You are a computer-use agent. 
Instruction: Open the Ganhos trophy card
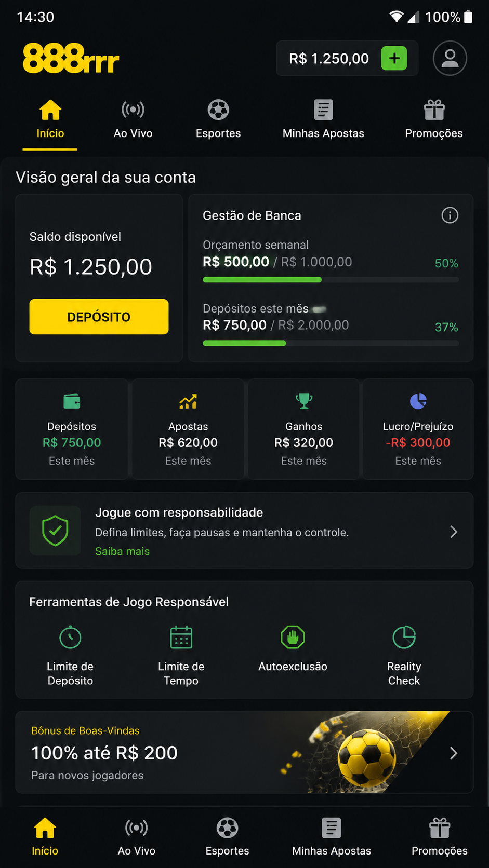(x=304, y=429)
